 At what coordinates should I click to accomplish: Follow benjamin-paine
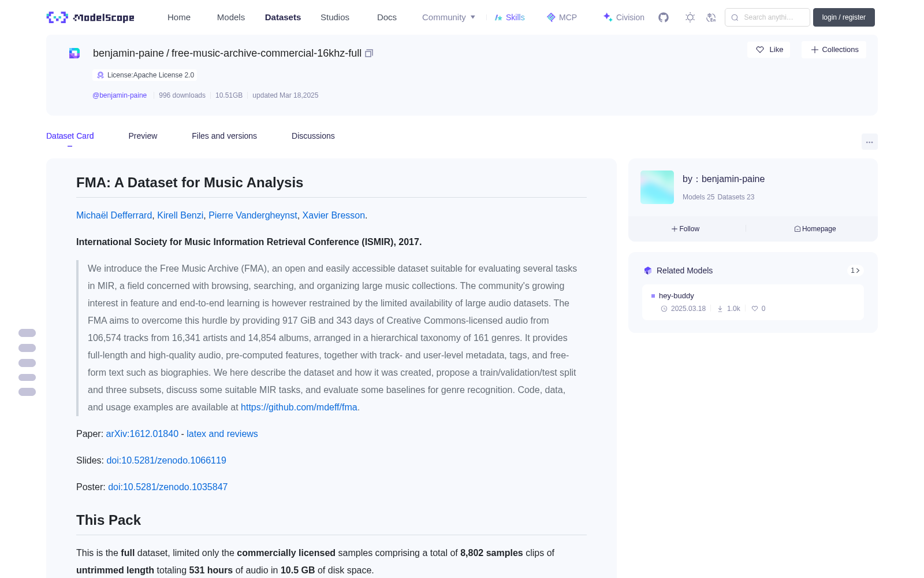pyautogui.click(x=685, y=229)
